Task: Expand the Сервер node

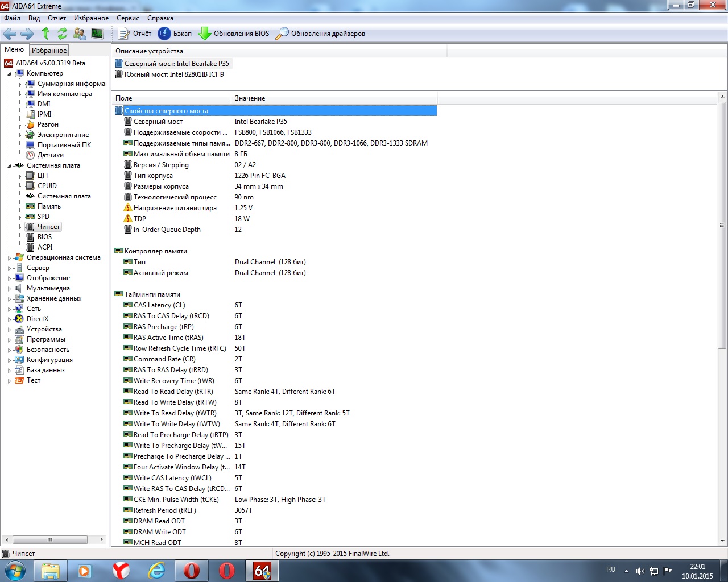Action: [9, 268]
